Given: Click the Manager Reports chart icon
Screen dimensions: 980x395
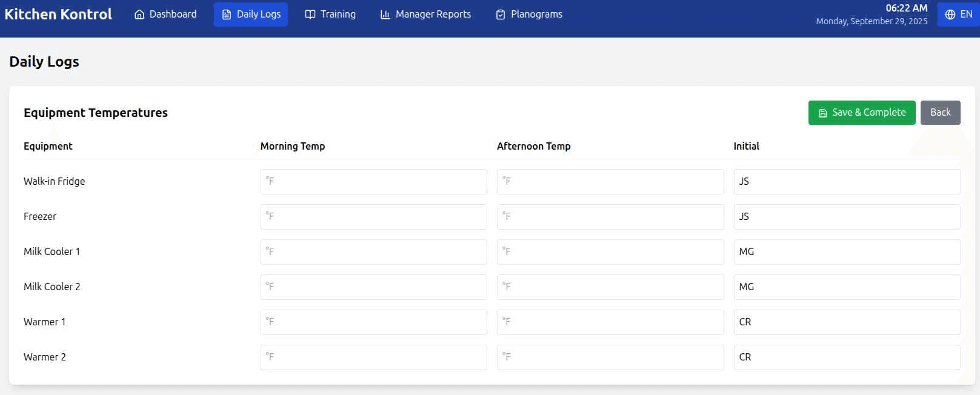Looking at the screenshot, I should click(x=385, y=15).
